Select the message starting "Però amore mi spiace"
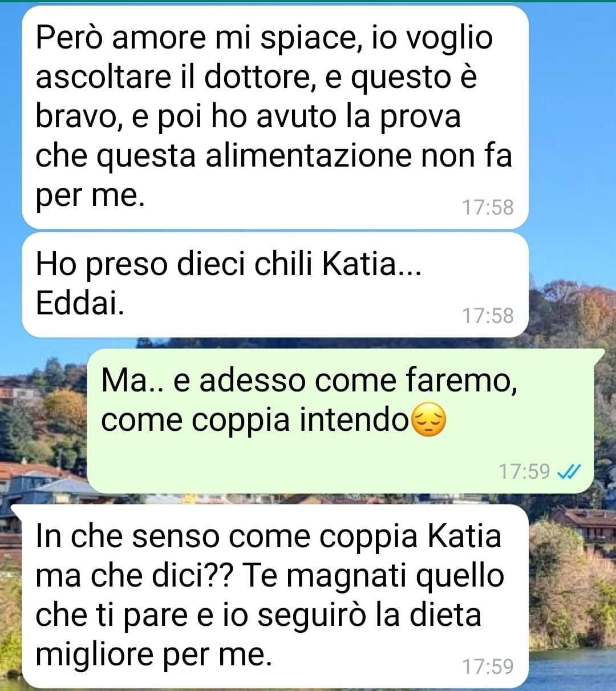Image resolution: width=616 pixels, height=691 pixels. click(275, 117)
